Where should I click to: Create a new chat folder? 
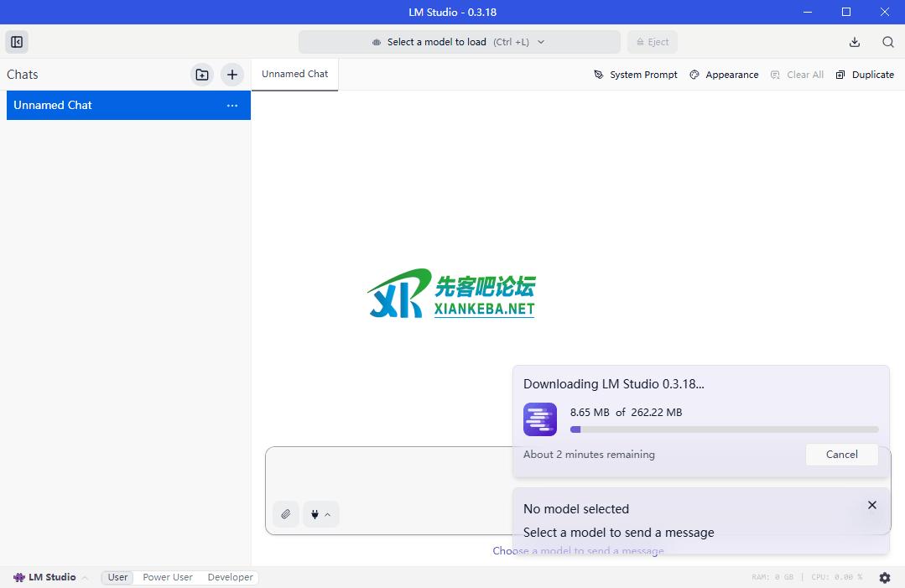(202, 75)
